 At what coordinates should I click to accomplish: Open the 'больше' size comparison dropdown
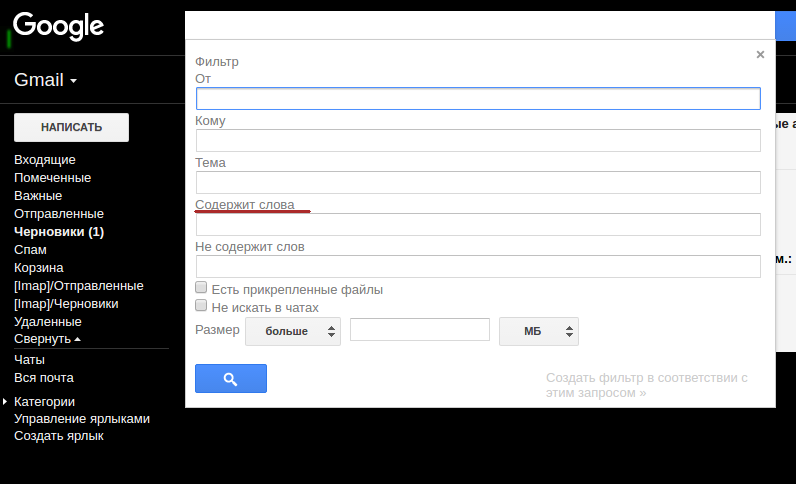(293, 331)
